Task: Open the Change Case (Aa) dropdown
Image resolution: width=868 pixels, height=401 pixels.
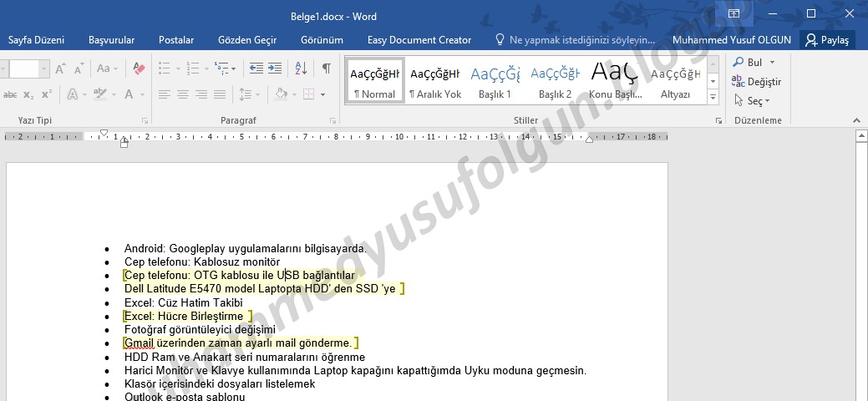Action: 107,69
